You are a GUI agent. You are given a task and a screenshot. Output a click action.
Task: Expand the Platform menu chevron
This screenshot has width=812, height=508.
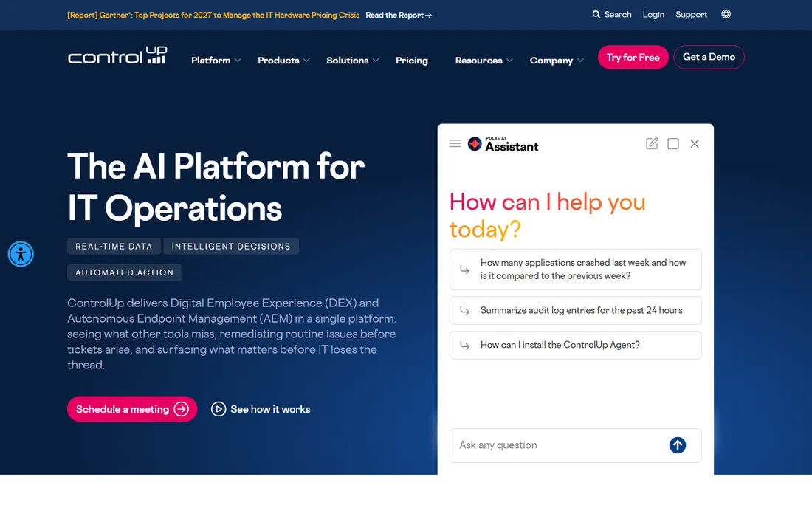[238, 61]
